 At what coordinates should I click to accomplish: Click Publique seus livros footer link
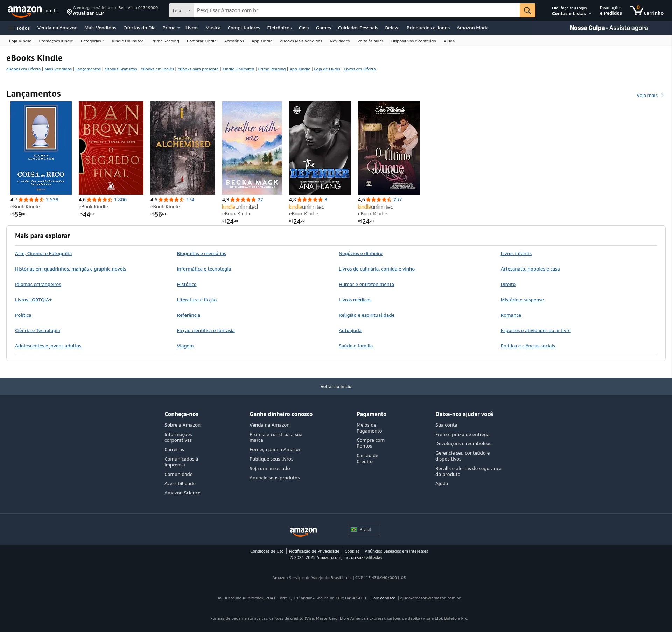click(271, 459)
